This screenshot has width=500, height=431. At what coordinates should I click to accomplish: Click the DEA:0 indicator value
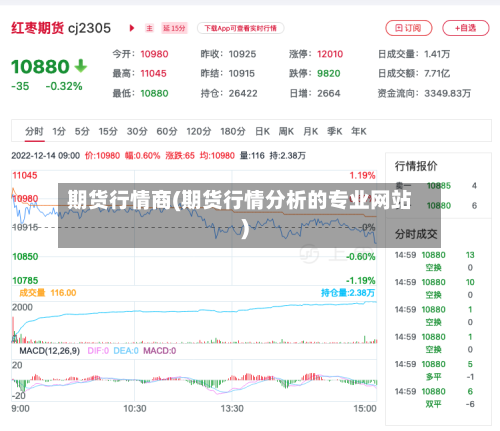point(126,351)
